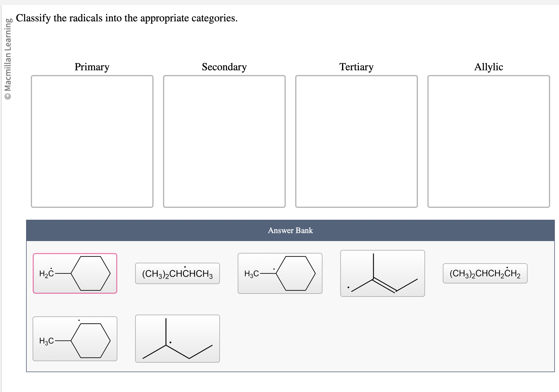Select the H3C–cyclohexane radical tile
The height and width of the screenshot is (392, 559).
point(280,273)
